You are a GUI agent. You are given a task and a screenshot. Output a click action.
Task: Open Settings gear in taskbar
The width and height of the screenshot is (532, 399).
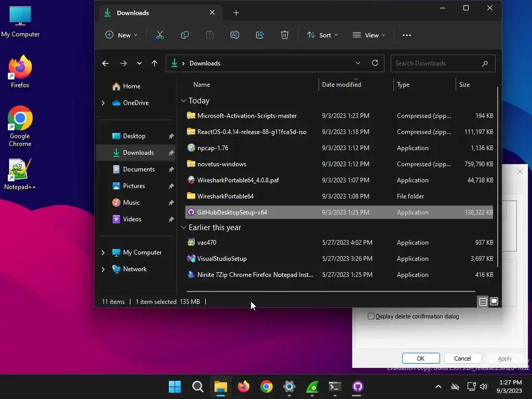[289, 387]
